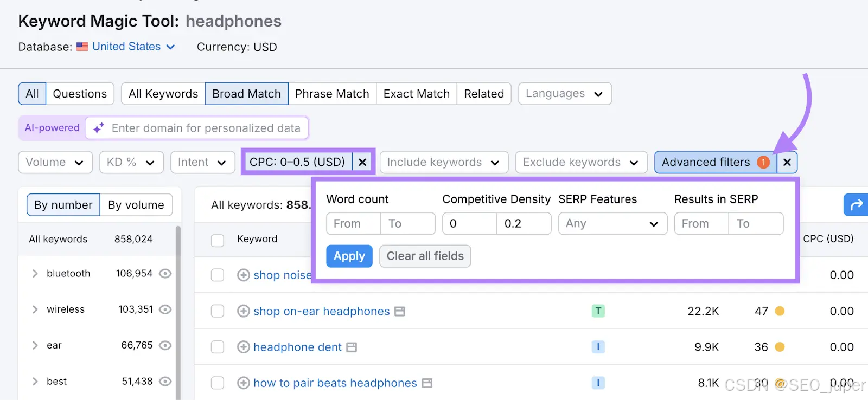Screen dimensions: 868x400
Task: Click the Word count From field
Action: pyautogui.click(x=353, y=223)
